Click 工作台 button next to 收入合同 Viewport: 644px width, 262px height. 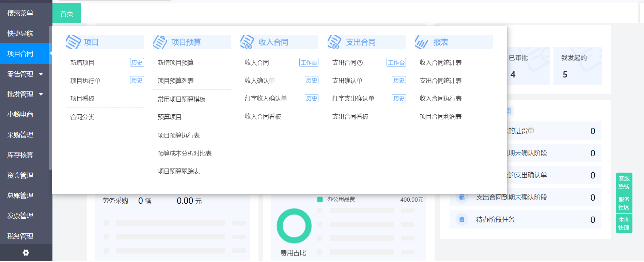point(309,62)
